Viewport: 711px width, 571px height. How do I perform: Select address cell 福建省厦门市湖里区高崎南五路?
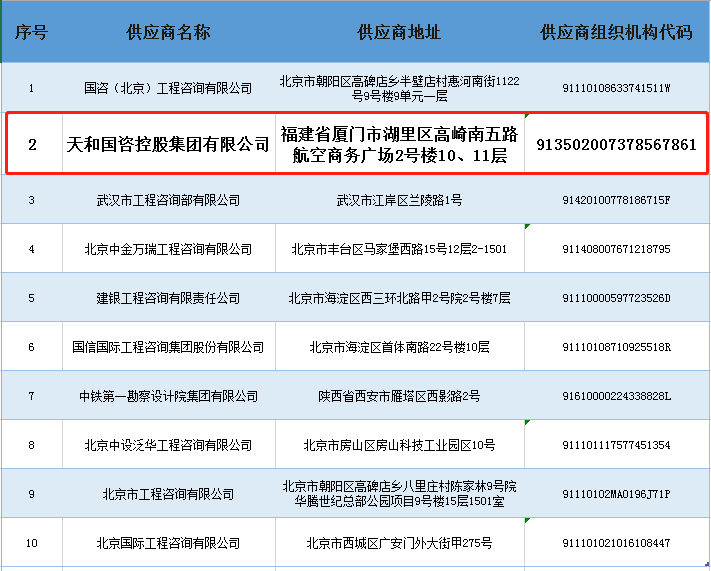click(399, 144)
